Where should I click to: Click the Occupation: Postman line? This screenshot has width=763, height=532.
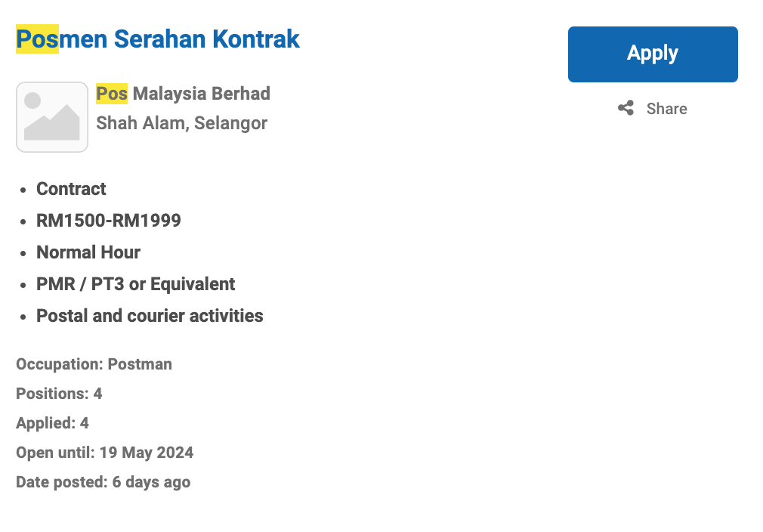click(x=94, y=364)
